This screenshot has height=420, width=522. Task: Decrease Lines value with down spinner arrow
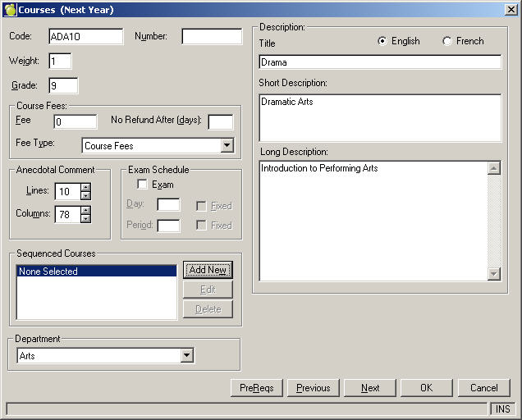[85, 195]
